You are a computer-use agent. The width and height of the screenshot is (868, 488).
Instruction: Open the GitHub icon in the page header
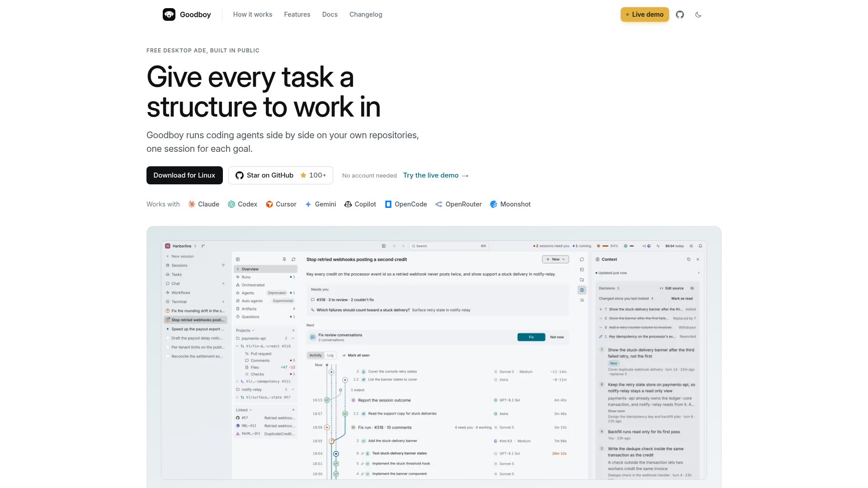tap(680, 14)
